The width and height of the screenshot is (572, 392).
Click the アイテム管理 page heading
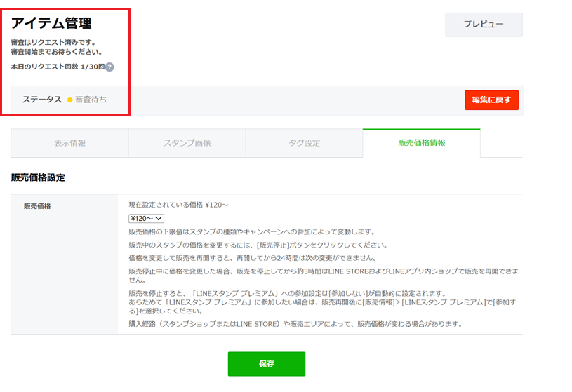point(51,24)
